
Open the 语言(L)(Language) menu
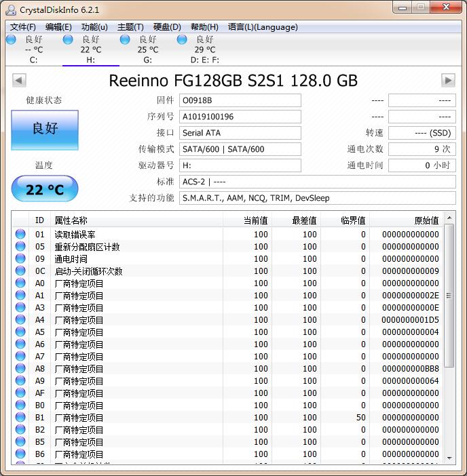(x=263, y=27)
